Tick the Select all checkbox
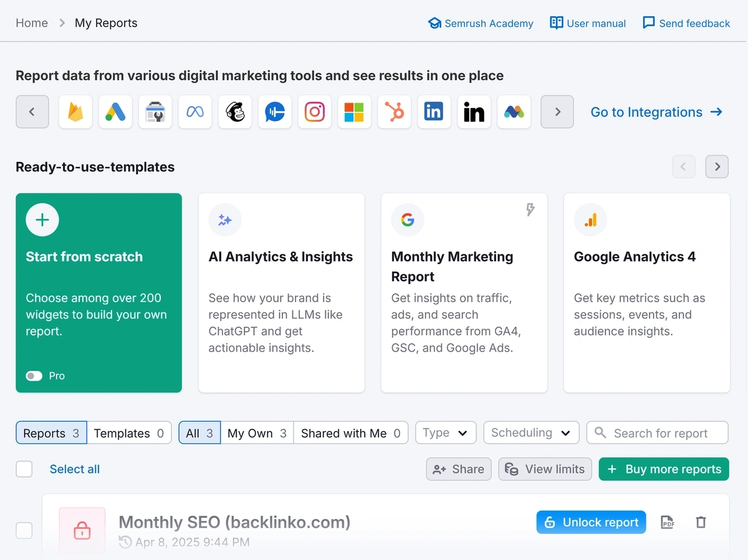 coord(24,469)
